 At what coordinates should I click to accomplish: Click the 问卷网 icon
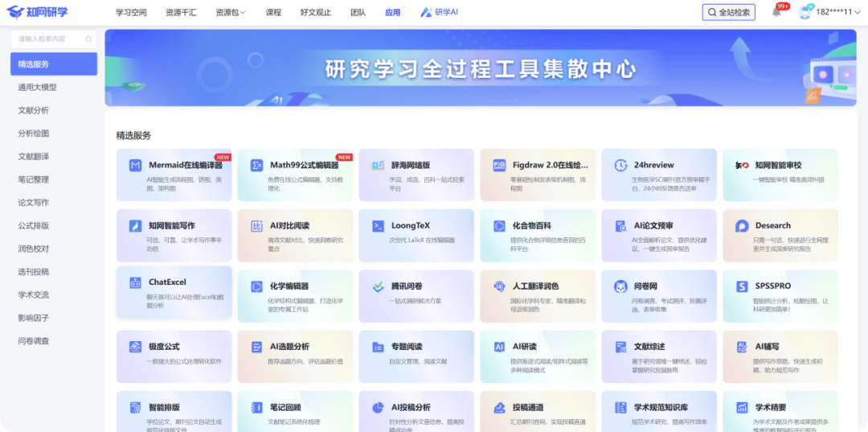(x=620, y=286)
